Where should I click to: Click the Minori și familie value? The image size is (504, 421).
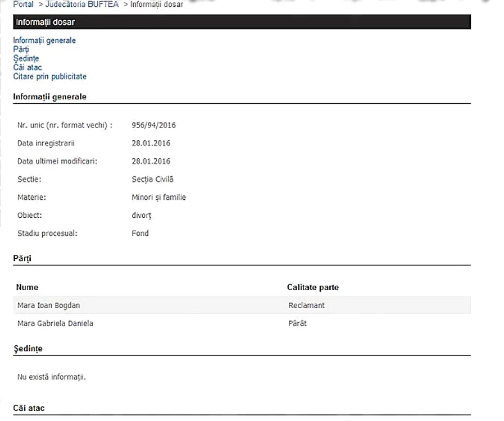pos(159,197)
